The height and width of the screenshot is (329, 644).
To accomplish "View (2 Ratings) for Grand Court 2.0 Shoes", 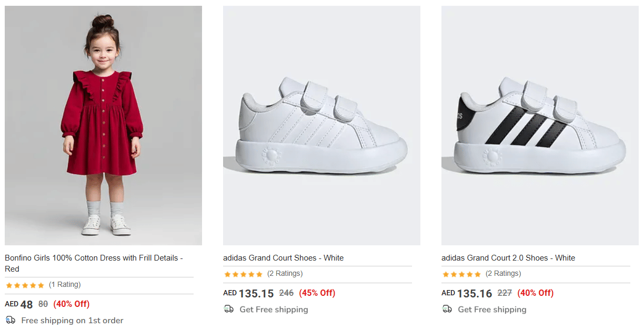I will pos(503,274).
